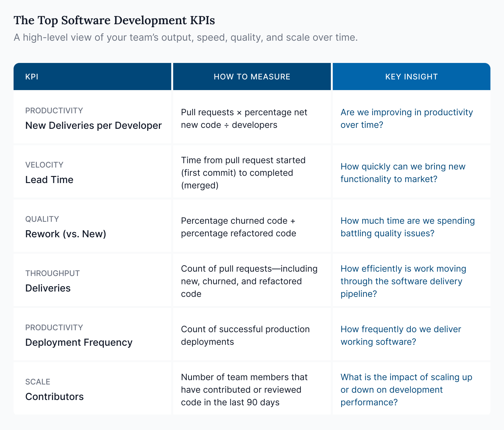
Task: Click the HOW TO MEASURE column header
Action: click(252, 77)
